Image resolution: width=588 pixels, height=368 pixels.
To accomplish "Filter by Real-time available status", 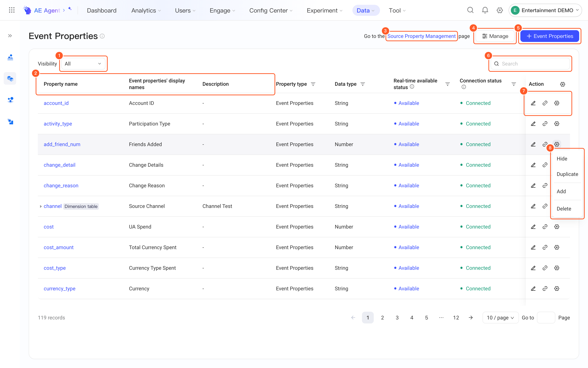I will pos(447,84).
